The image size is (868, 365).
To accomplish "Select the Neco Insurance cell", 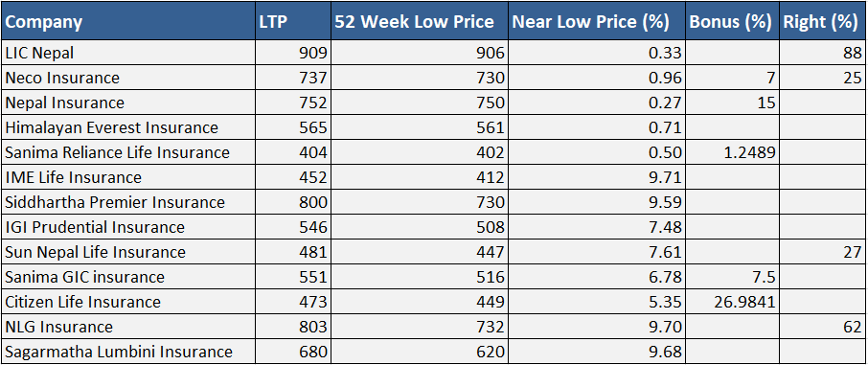I will 127,78.
